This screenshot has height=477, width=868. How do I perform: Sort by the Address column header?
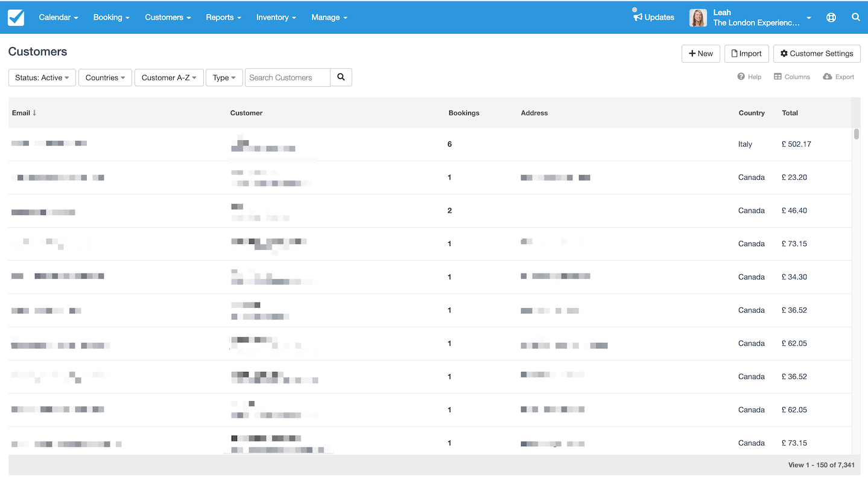534,113
